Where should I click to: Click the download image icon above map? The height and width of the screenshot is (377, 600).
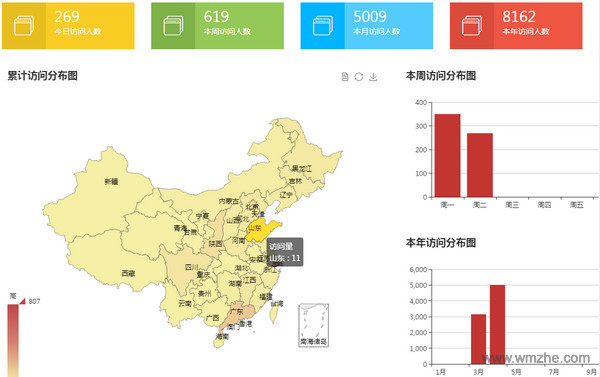tap(373, 77)
